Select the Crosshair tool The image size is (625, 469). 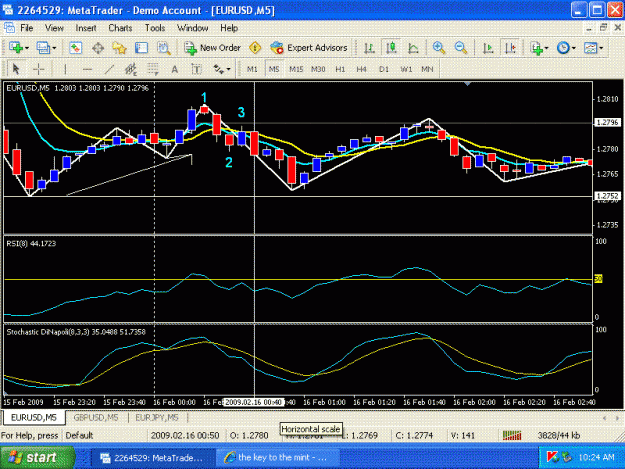coord(38,69)
